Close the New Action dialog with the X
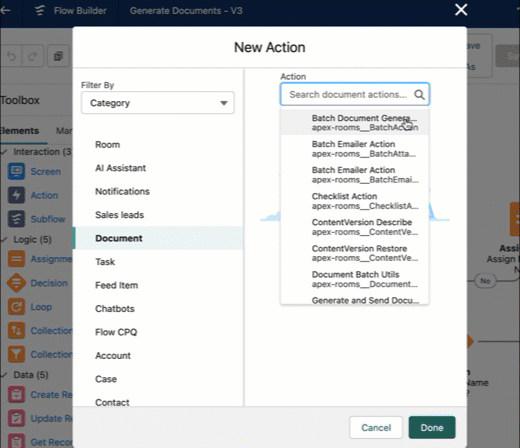520x448 pixels. [461, 10]
